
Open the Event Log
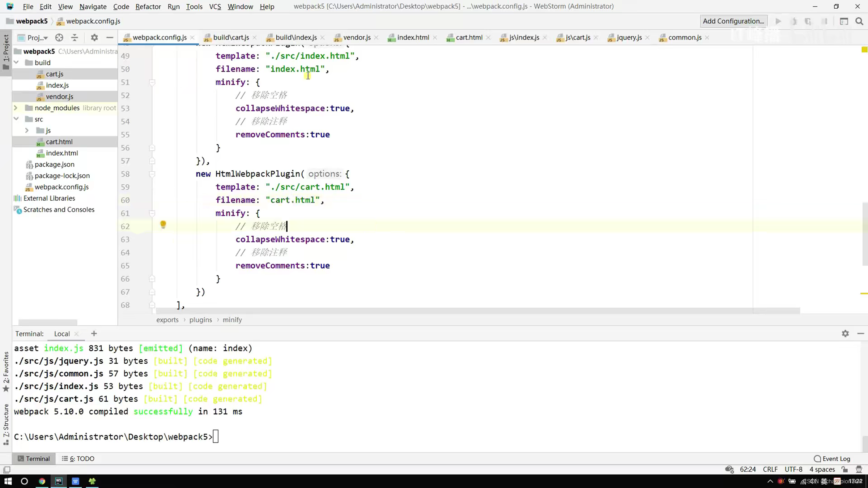(832, 459)
